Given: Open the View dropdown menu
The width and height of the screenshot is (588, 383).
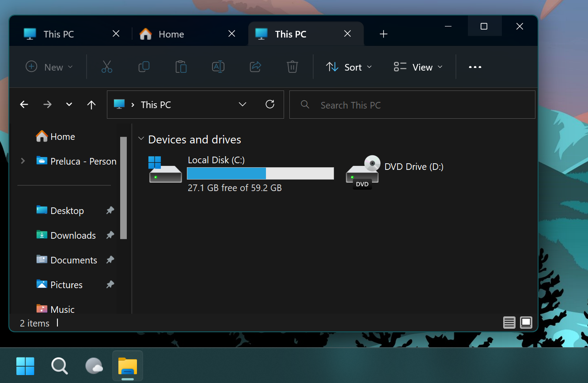Looking at the screenshot, I should pos(417,67).
